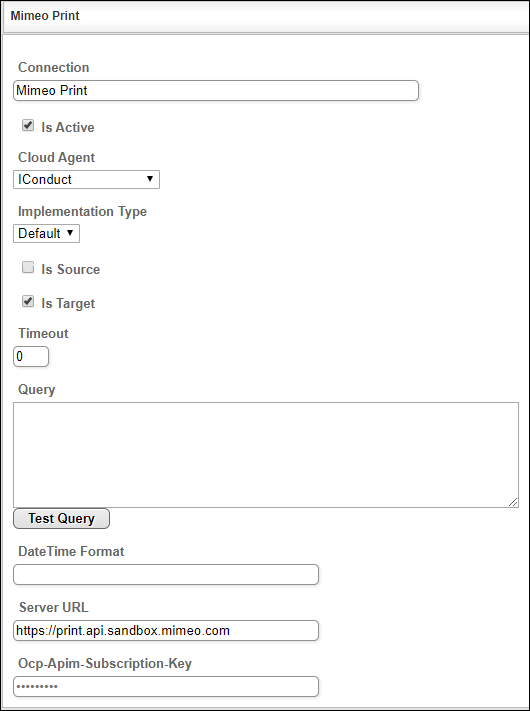Open the Cloud Agent IConduct dropdown
Viewport: 530px width, 711px height.
[x=86, y=180]
